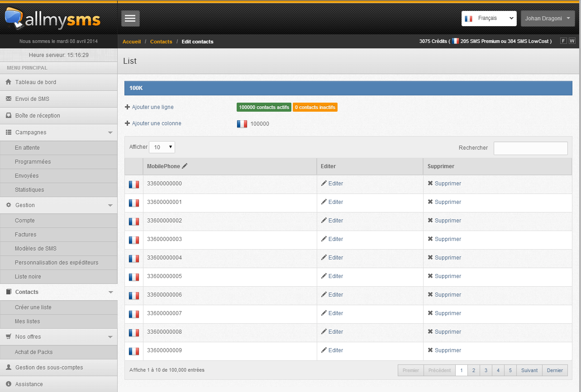Click the French flag on row 33600000003

134,240
